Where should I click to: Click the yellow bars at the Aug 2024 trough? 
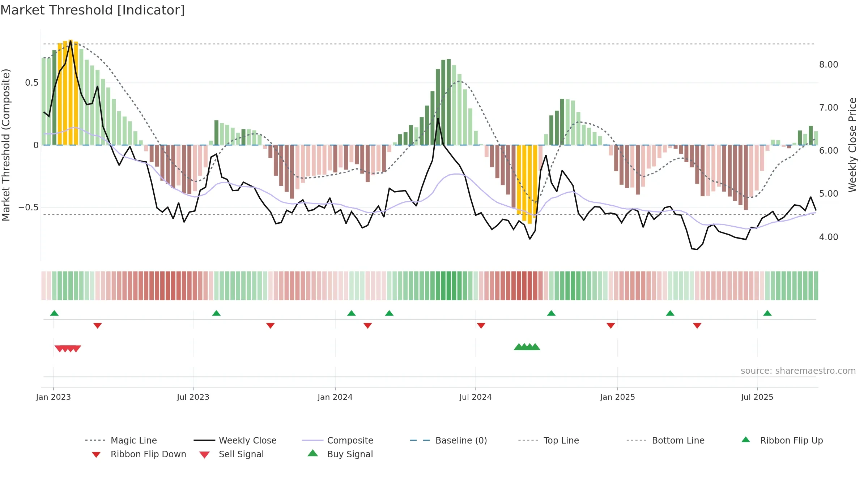click(x=527, y=184)
